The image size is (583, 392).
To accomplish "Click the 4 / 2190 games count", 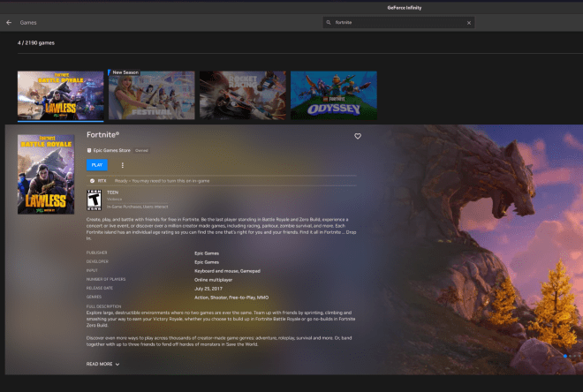I will point(36,43).
